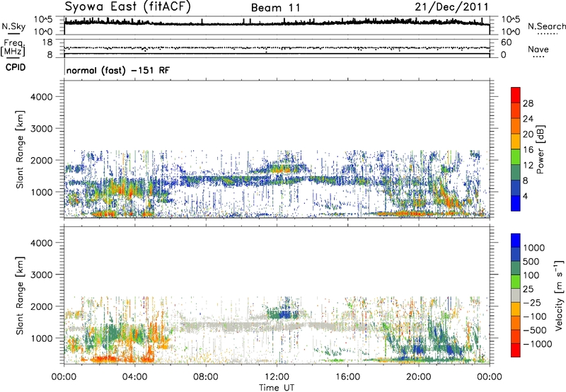
Task: Pick the 8–12 dB teal Power segment
Action: (516, 173)
